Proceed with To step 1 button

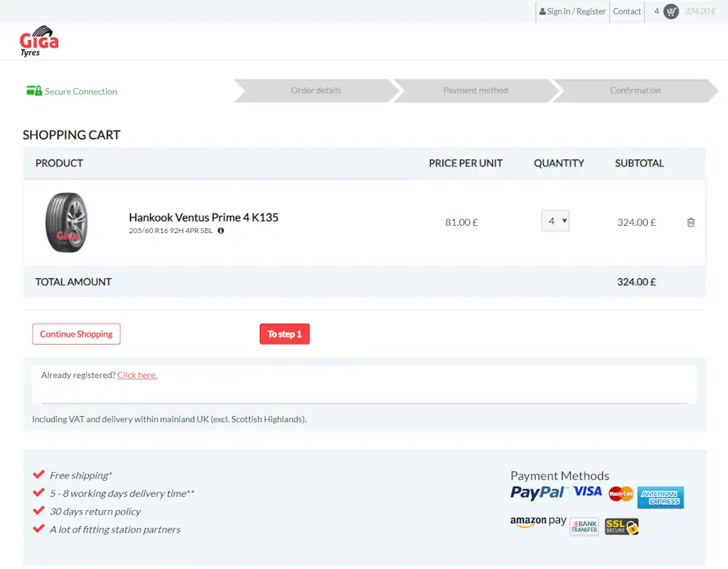(285, 334)
